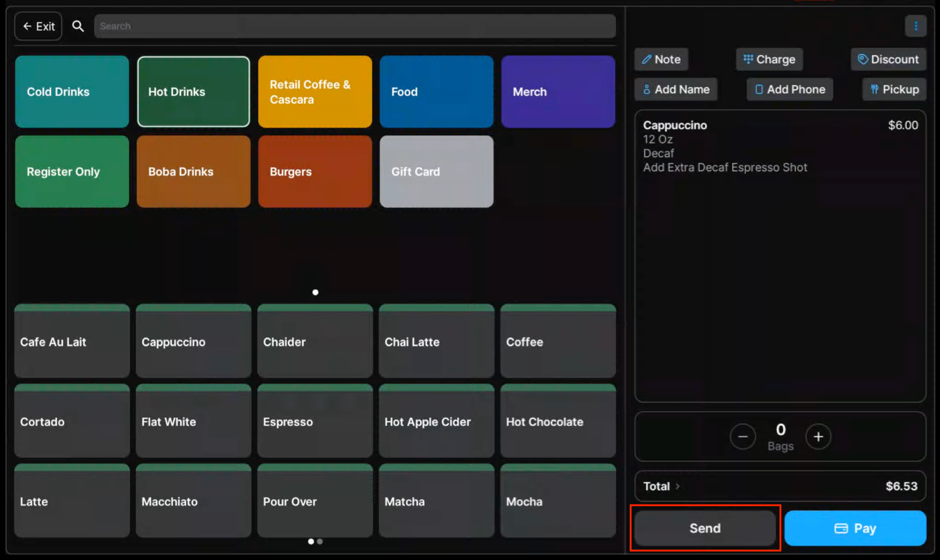
Task: Open the Merch category
Action: [558, 92]
